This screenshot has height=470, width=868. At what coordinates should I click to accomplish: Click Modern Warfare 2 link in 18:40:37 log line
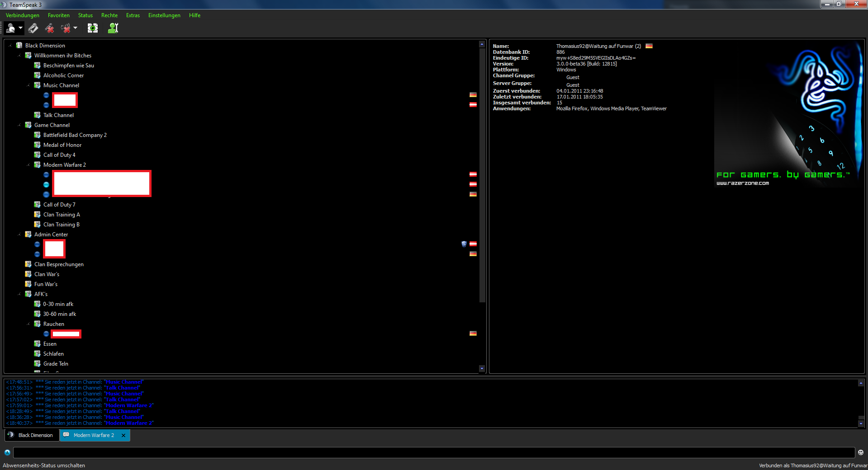pos(129,423)
